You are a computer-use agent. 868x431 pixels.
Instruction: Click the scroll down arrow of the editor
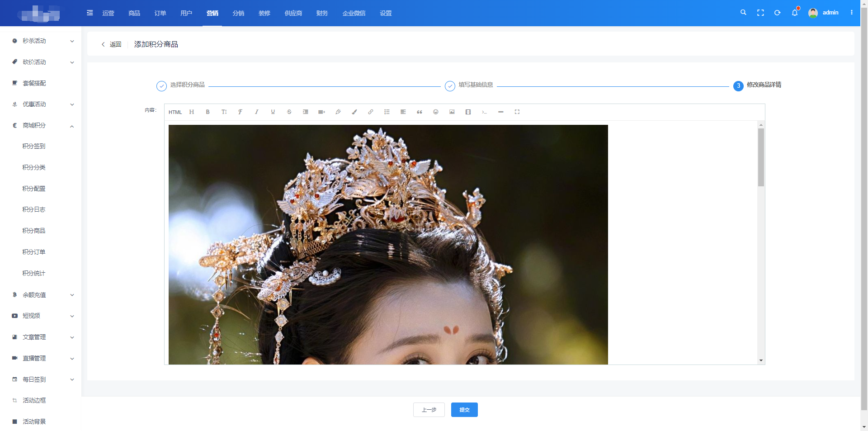point(761,361)
